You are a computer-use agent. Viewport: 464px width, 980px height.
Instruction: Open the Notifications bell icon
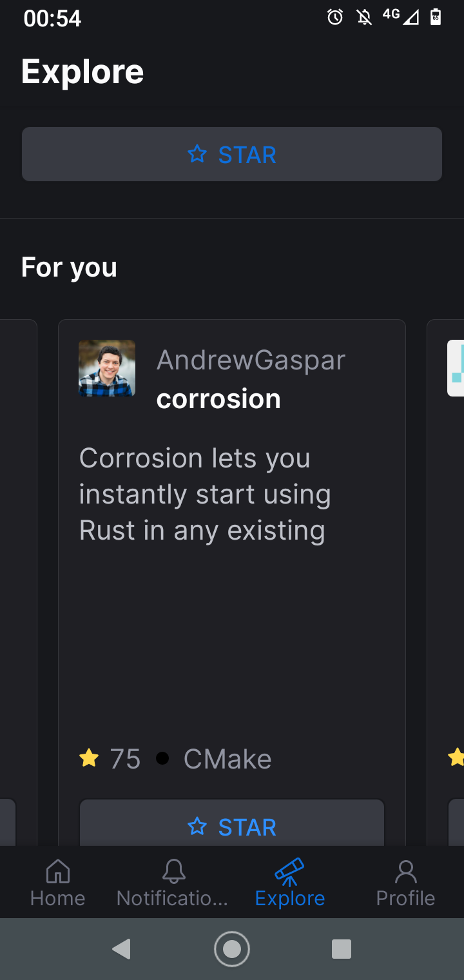coord(172,870)
